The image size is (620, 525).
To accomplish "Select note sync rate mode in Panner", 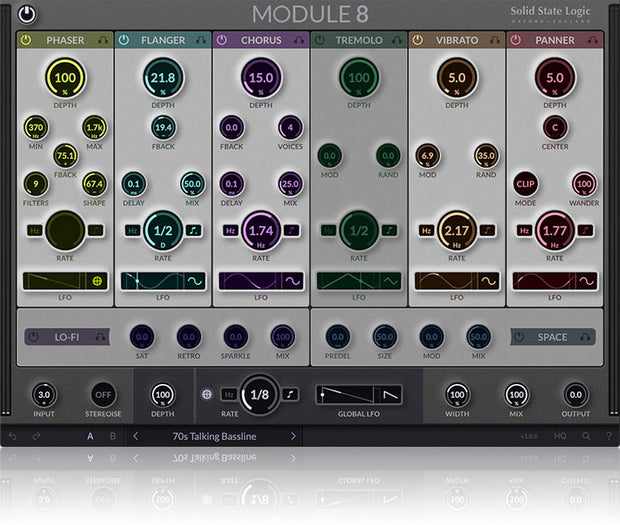I will point(585,230).
